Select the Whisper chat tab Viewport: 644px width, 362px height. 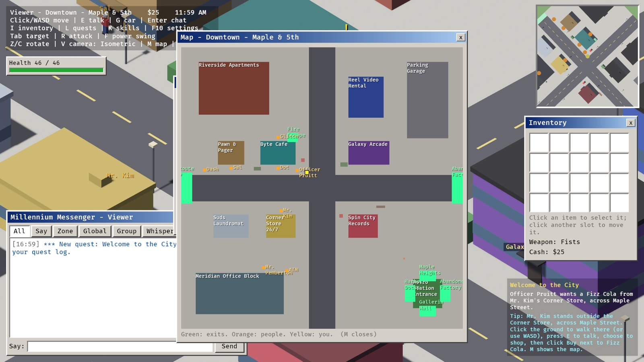coord(159,231)
